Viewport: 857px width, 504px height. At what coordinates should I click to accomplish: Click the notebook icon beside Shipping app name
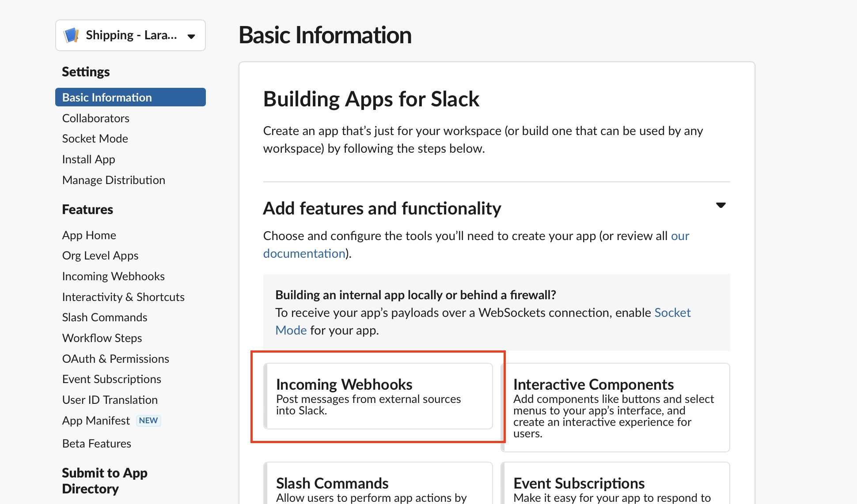72,35
